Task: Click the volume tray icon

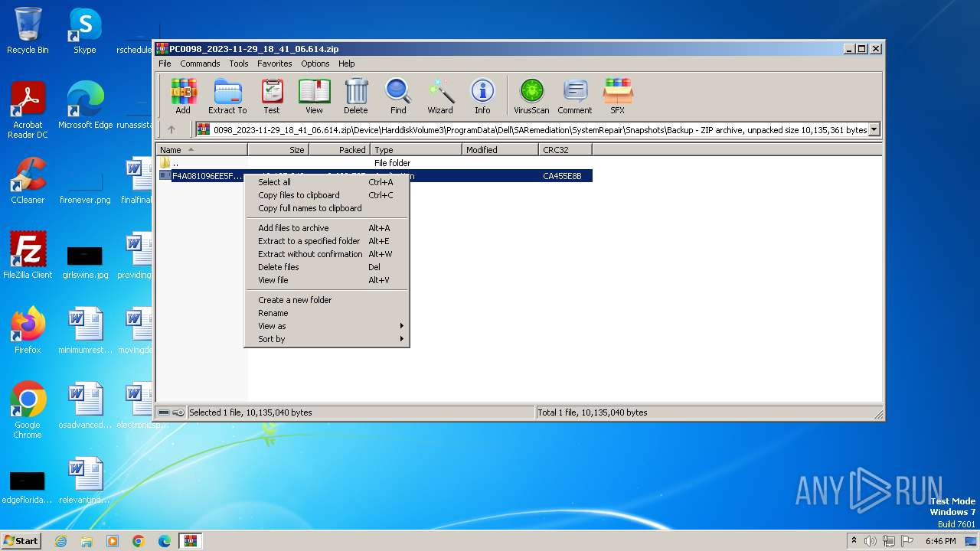Action: click(x=871, y=541)
